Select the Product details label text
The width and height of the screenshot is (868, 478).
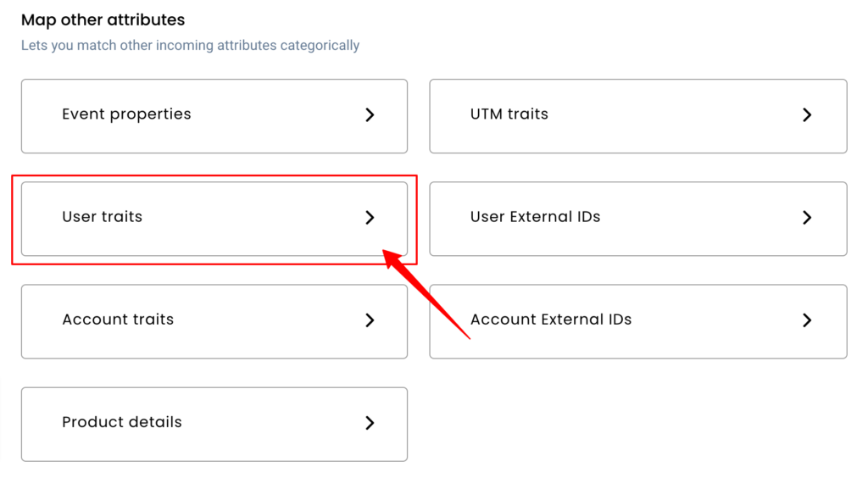tap(122, 422)
